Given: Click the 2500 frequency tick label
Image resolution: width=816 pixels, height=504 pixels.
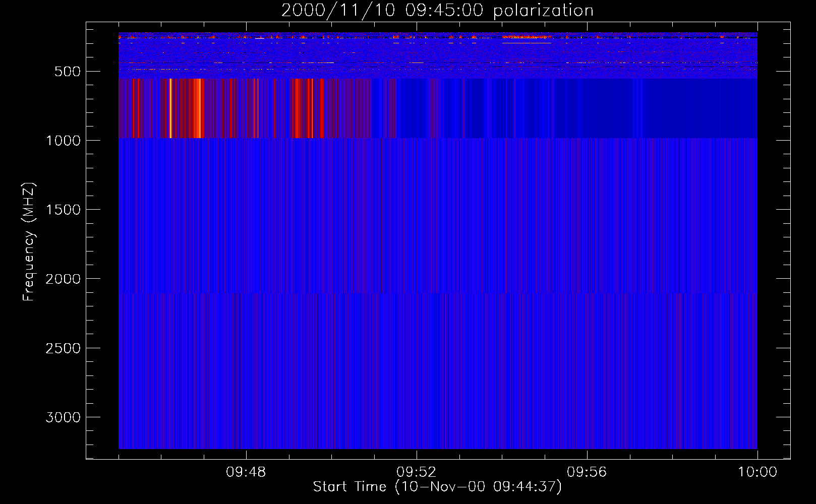Looking at the screenshot, I should coord(63,348).
